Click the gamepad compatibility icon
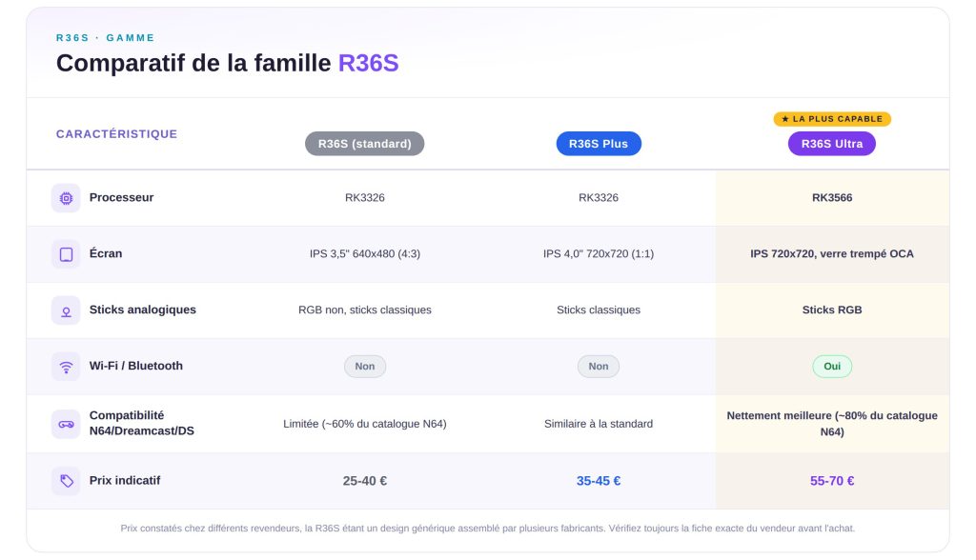Image resolution: width=976 pixels, height=560 pixels. (x=66, y=424)
